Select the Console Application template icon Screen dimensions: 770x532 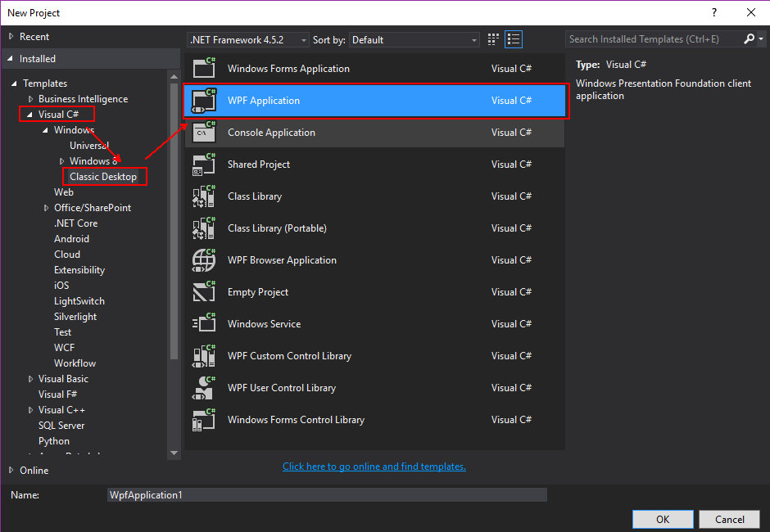203,133
